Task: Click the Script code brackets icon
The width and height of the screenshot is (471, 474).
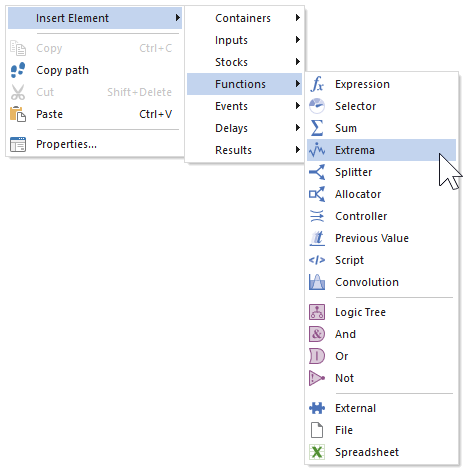Action: [x=317, y=260]
